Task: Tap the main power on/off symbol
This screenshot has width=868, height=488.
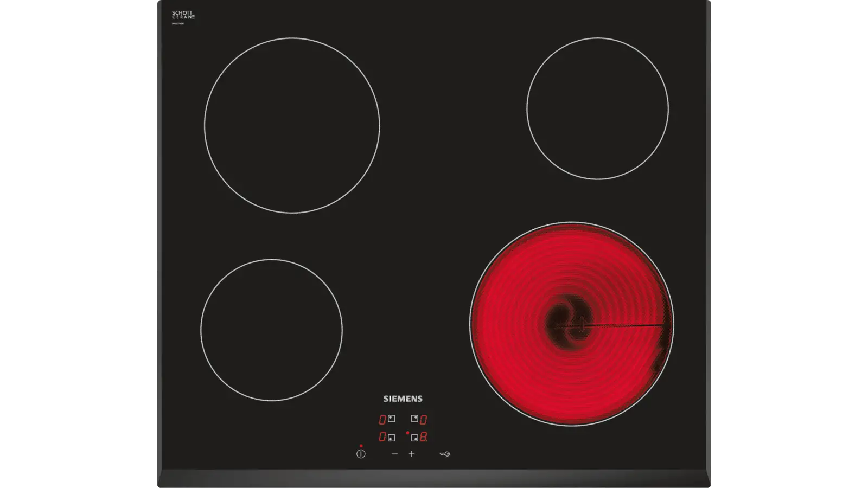Action: click(x=361, y=454)
